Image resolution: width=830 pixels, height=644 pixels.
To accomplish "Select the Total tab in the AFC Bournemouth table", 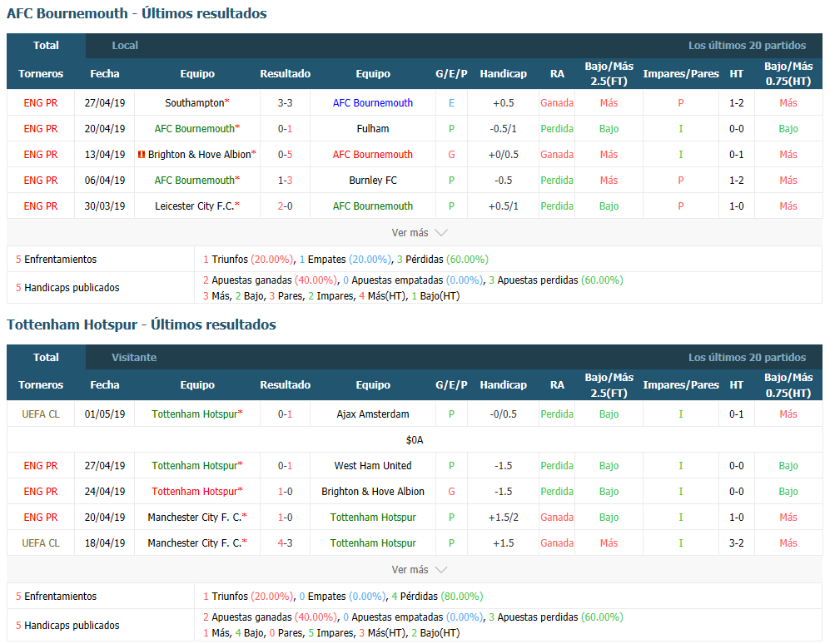I will coord(46,46).
